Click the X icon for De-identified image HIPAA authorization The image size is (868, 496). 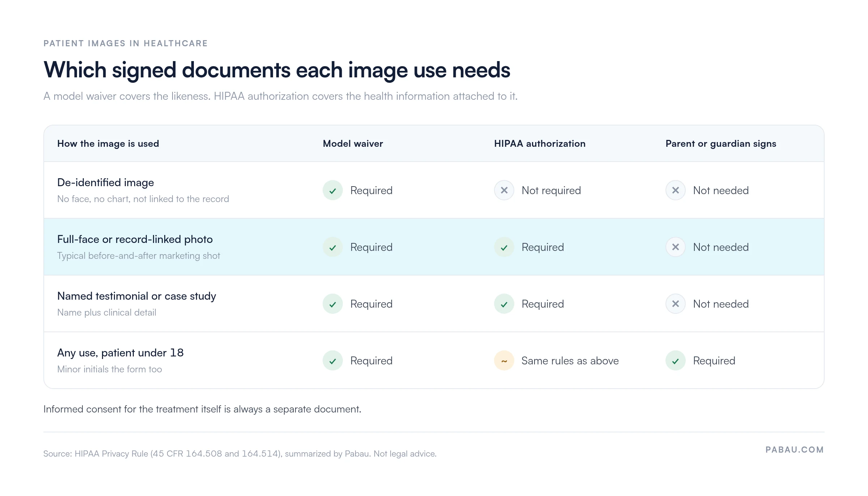pos(504,190)
